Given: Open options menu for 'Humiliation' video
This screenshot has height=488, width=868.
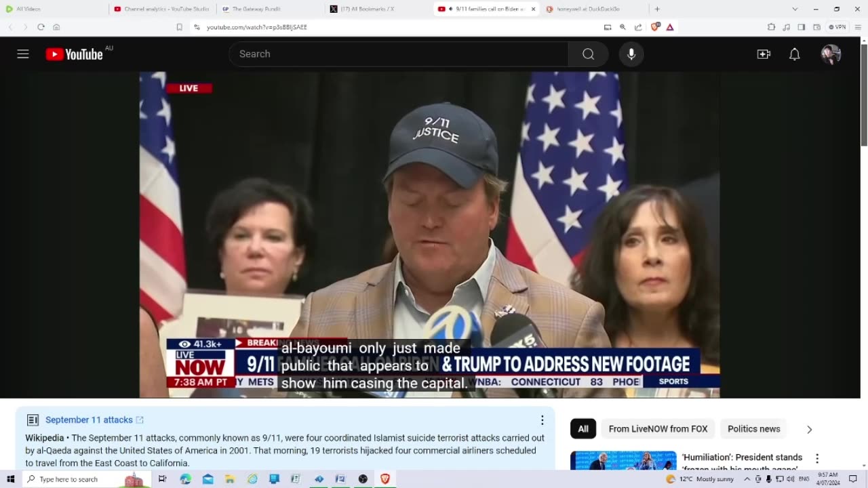Looking at the screenshot, I should tap(817, 458).
